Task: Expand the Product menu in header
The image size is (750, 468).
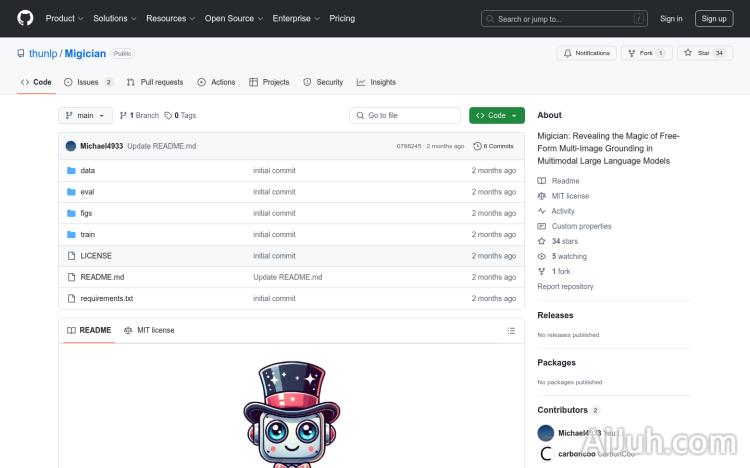Action: (x=63, y=18)
